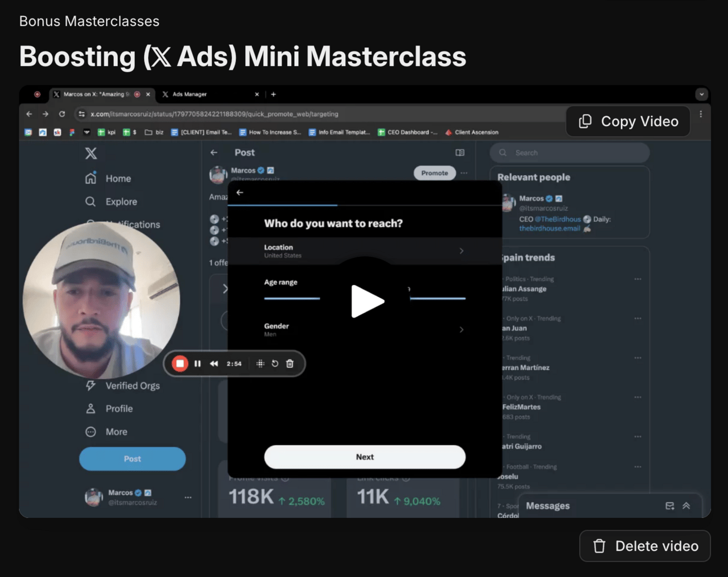Image resolution: width=728 pixels, height=577 pixels.
Task: Open the thebirdhouse.email link
Action: (x=549, y=228)
